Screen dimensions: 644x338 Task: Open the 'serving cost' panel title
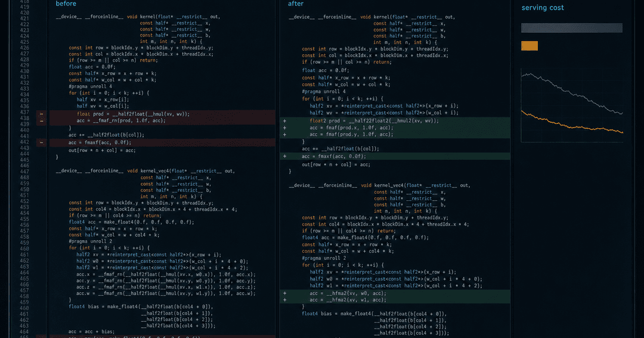coord(543,8)
